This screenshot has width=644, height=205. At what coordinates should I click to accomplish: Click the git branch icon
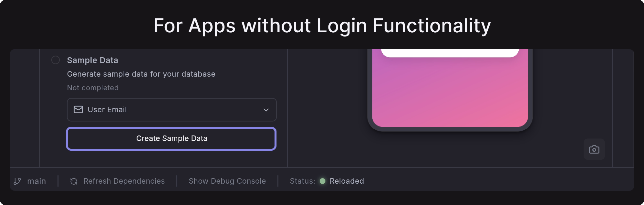point(17,181)
